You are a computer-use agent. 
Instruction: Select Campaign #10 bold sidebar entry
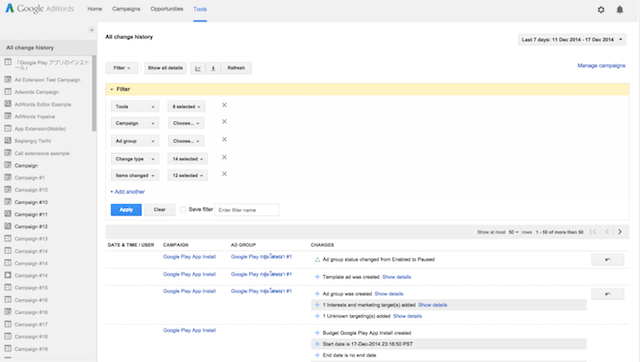(x=31, y=202)
